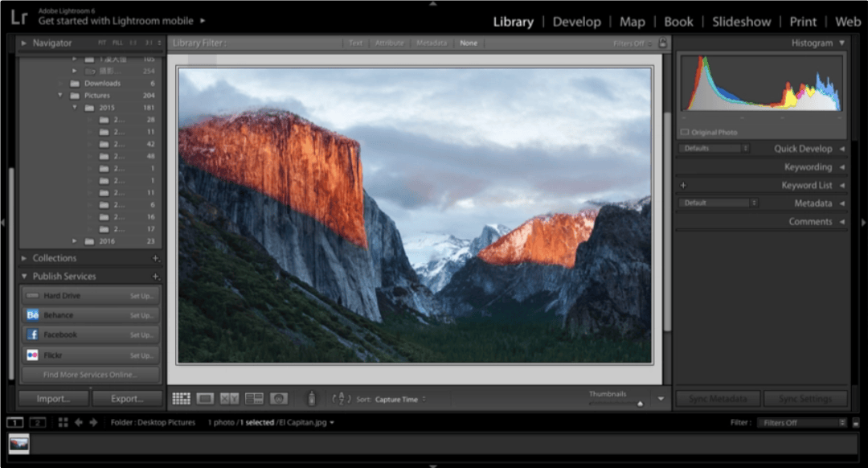Open Survey view icon

pos(254,398)
